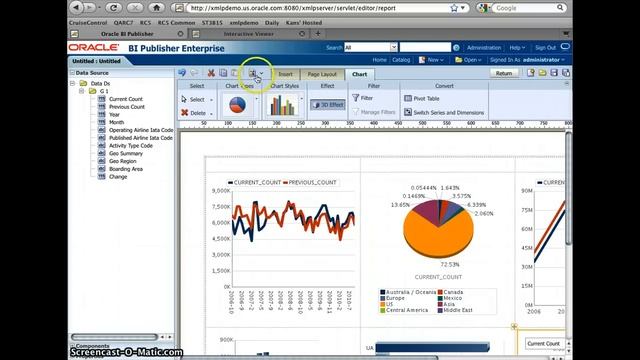Click Switch Series and Dimensions

tap(444, 112)
